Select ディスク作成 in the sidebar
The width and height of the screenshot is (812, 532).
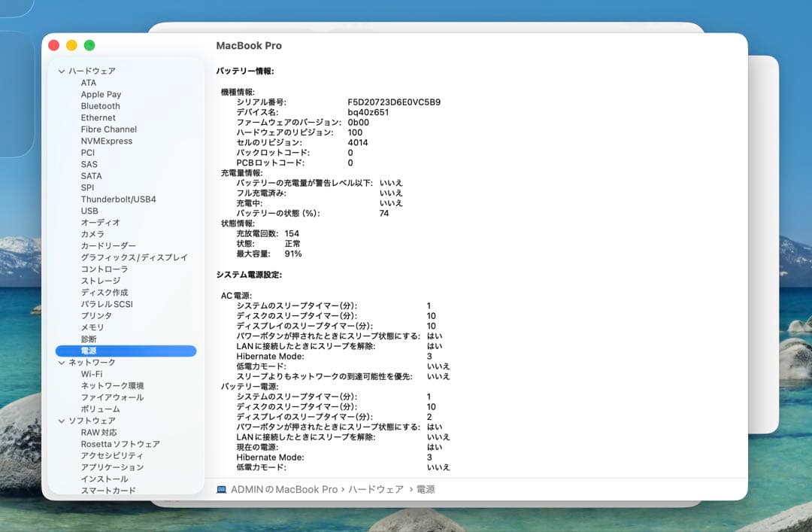tap(104, 293)
